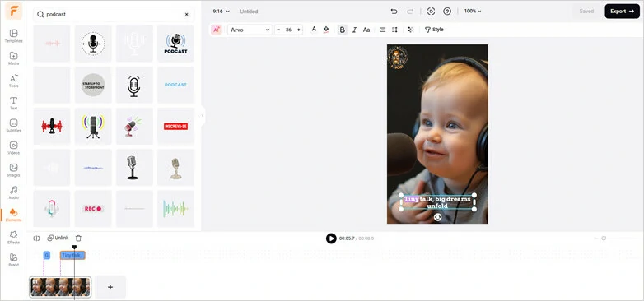Open the 9:16 aspect ratio dropdown
The height and width of the screenshot is (301, 644).
(x=221, y=12)
